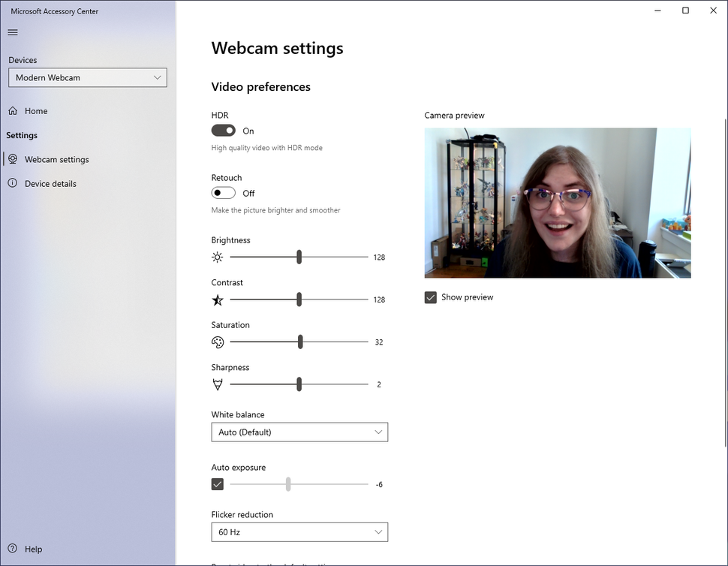The image size is (728, 566).
Task: Turn off the HDR toggle
Action: 223,130
